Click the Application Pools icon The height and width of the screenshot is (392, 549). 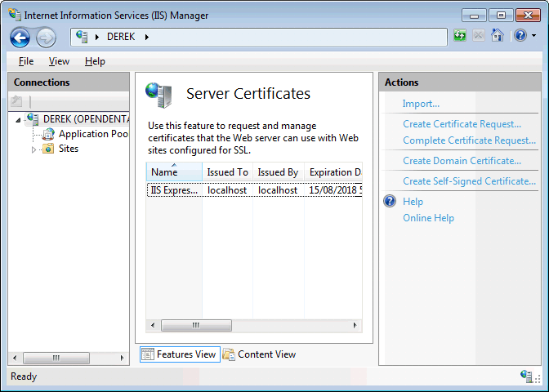pos(48,134)
